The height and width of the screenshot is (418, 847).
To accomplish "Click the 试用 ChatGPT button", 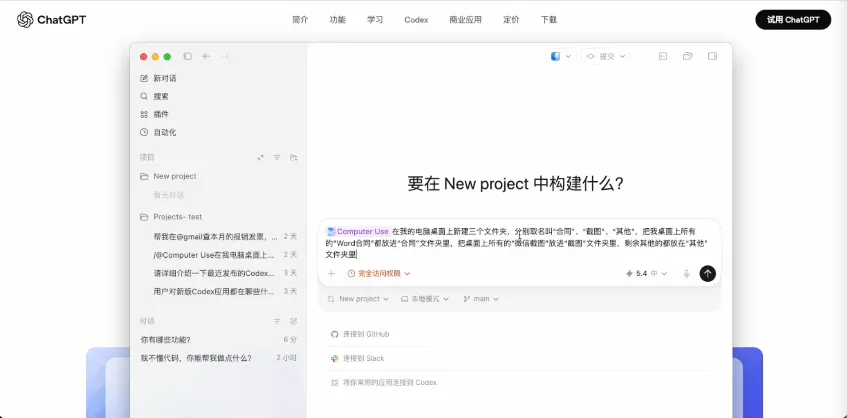I will click(x=793, y=20).
